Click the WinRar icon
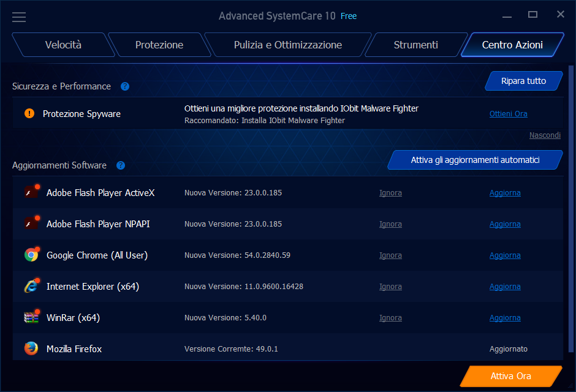 [x=32, y=317]
